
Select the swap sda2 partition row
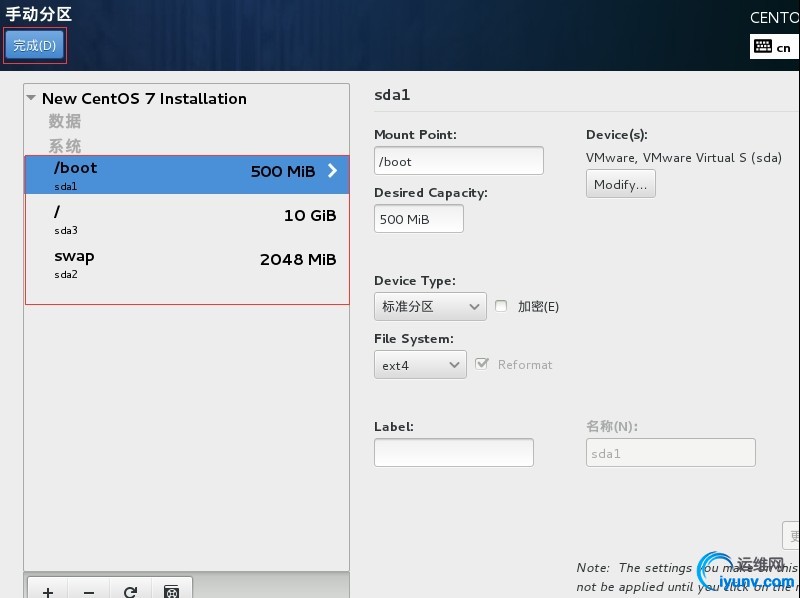(x=187, y=263)
